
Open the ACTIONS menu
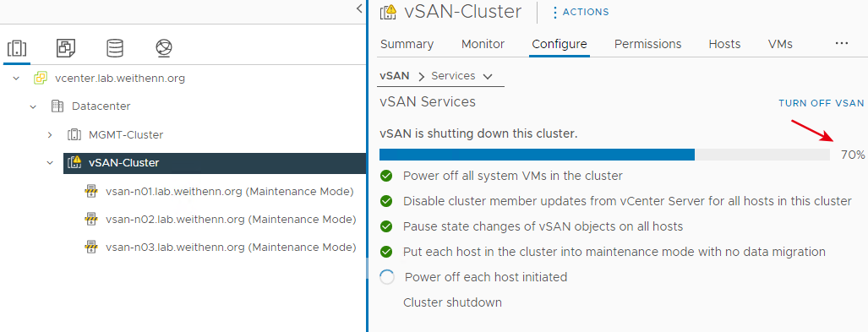[580, 12]
